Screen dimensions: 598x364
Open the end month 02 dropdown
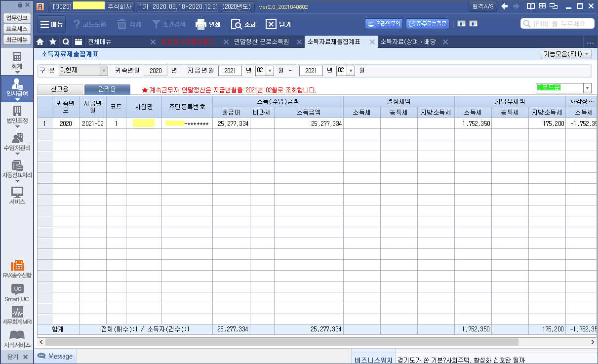(351, 71)
